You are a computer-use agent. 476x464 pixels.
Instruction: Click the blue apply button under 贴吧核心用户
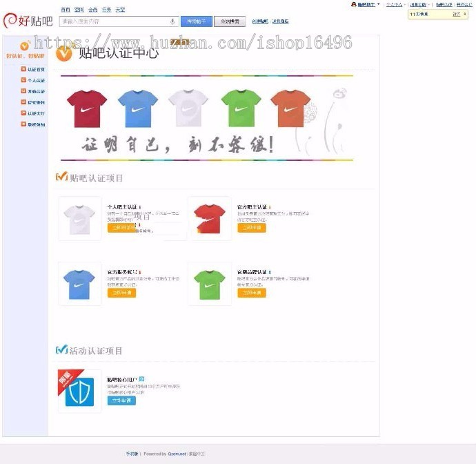[121, 400]
